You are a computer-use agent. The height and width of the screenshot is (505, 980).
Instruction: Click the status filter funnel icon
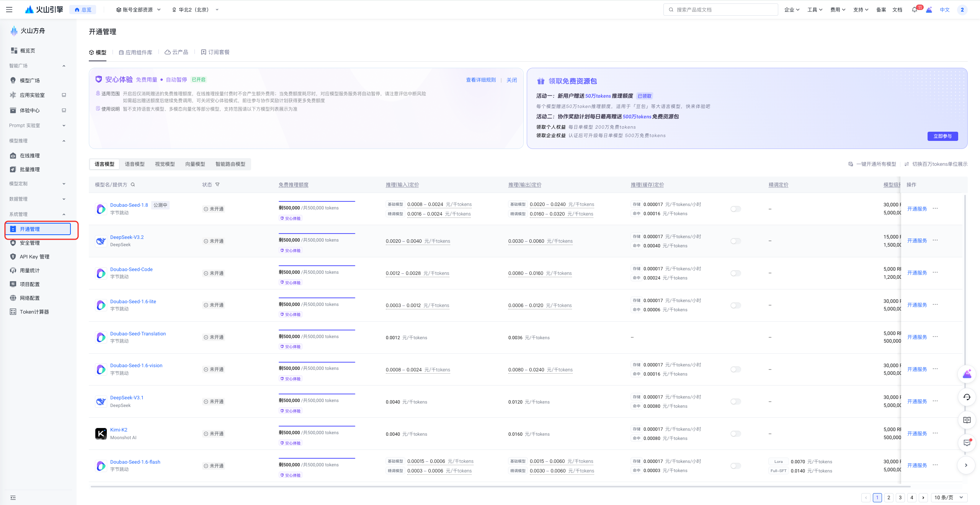pyautogui.click(x=217, y=185)
